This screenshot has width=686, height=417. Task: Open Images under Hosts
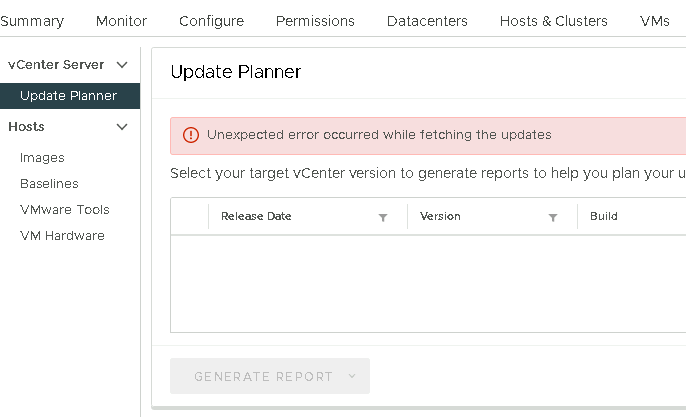pos(42,158)
